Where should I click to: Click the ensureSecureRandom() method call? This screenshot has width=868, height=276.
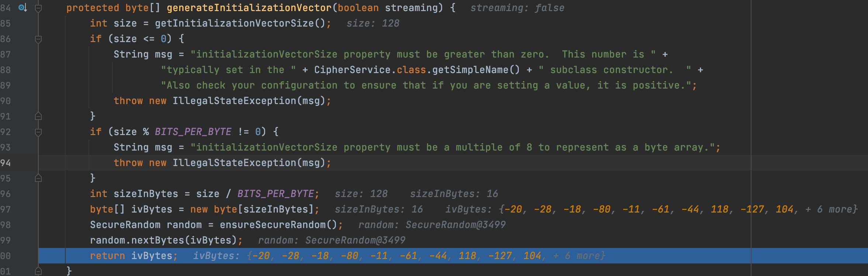pyautogui.click(x=278, y=225)
